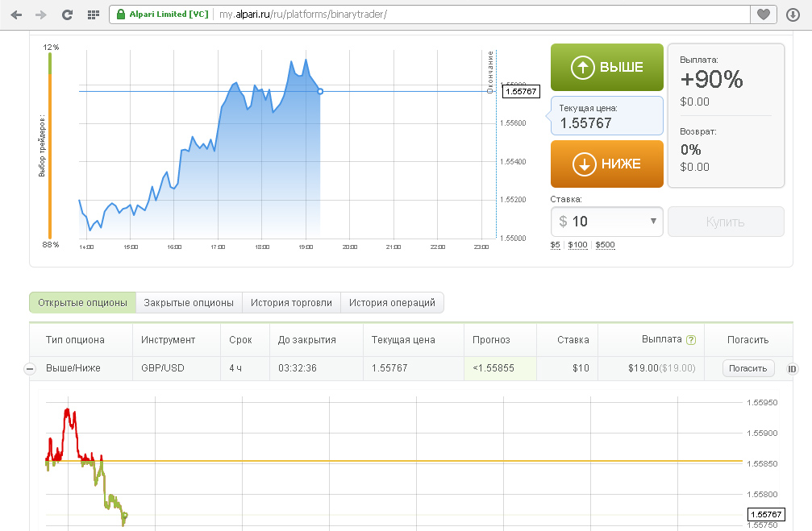Click the green padlock security icon
Screen dimensions: 812x531
(121, 15)
